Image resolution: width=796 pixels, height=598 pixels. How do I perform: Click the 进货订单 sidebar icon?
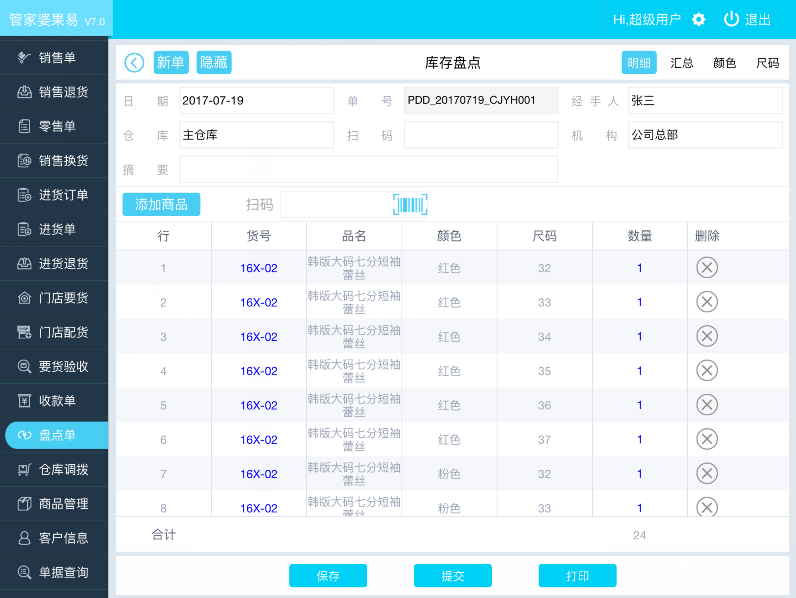click(x=24, y=195)
